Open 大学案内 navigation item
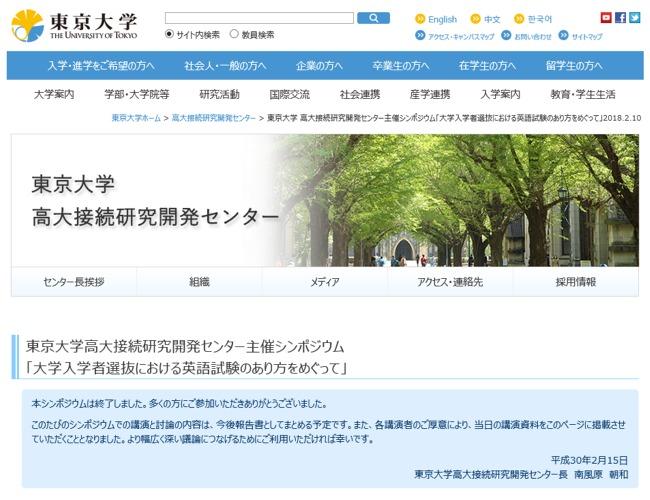This screenshot has width=650, height=500. (54, 94)
